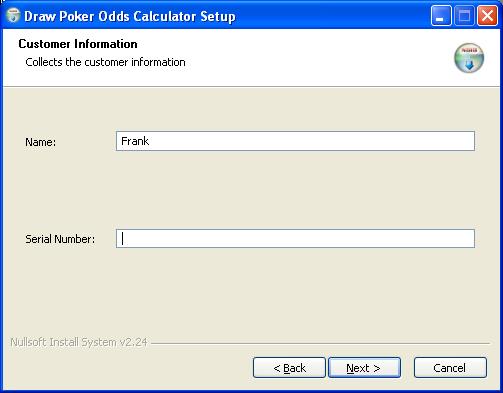
Task: Click 'Collects the customer information' subtitle
Action: (105, 62)
